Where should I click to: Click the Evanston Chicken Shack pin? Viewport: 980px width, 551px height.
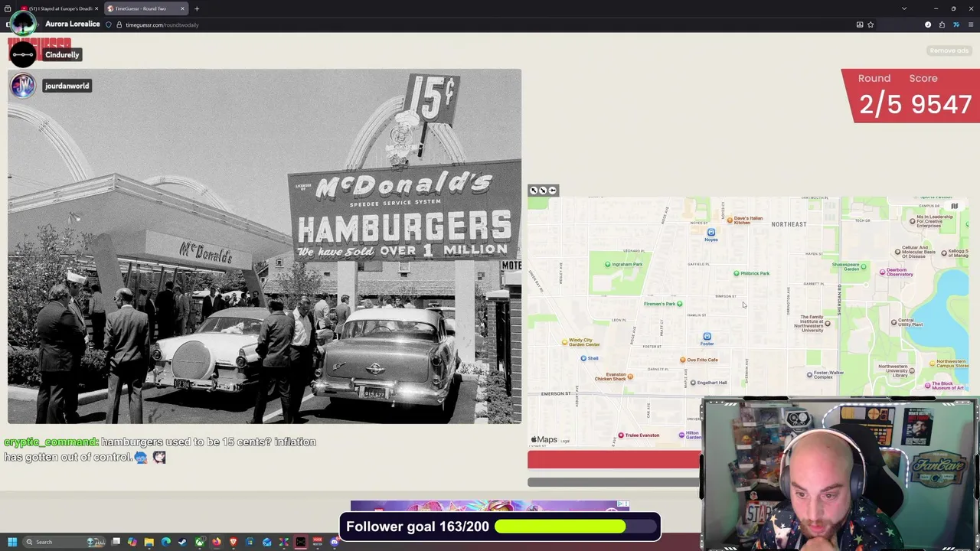tap(630, 377)
